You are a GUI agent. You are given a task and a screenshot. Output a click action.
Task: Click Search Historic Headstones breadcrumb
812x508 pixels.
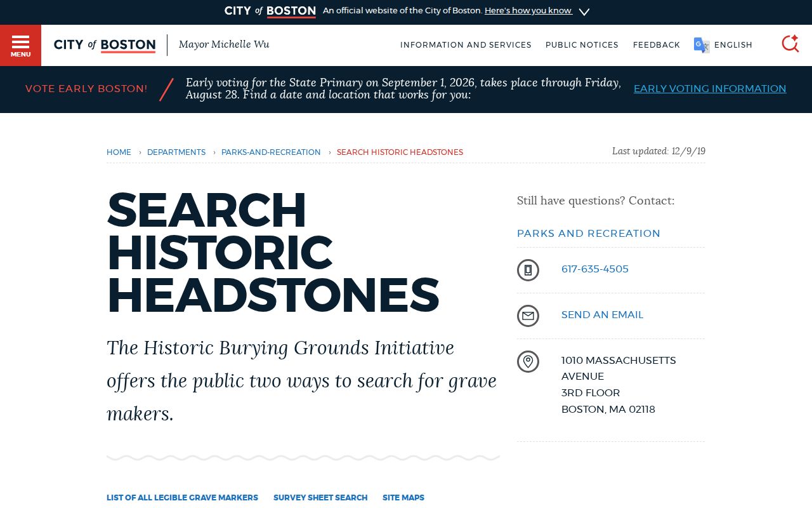[x=400, y=152]
